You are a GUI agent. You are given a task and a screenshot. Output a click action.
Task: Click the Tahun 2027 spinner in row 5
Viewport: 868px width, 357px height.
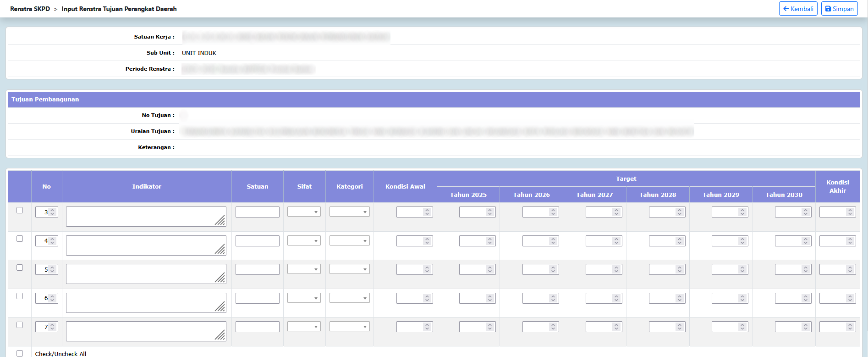pos(616,269)
